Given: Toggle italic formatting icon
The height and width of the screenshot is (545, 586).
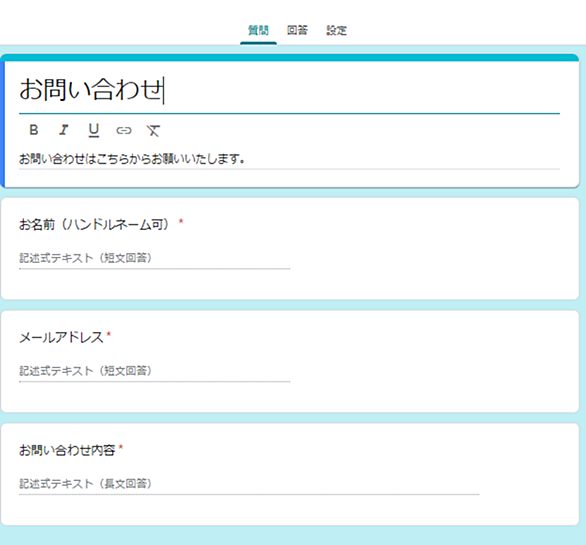Looking at the screenshot, I should pyautogui.click(x=64, y=130).
